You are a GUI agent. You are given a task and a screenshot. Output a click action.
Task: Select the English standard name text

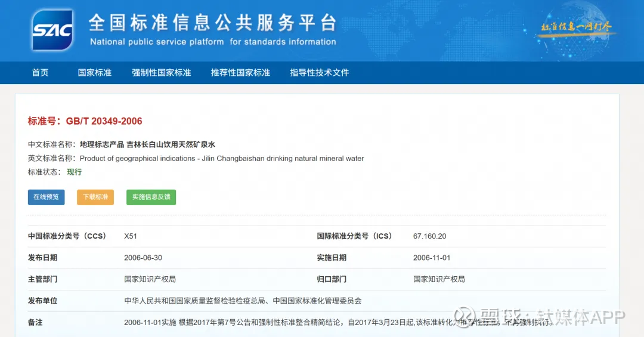[x=222, y=158]
